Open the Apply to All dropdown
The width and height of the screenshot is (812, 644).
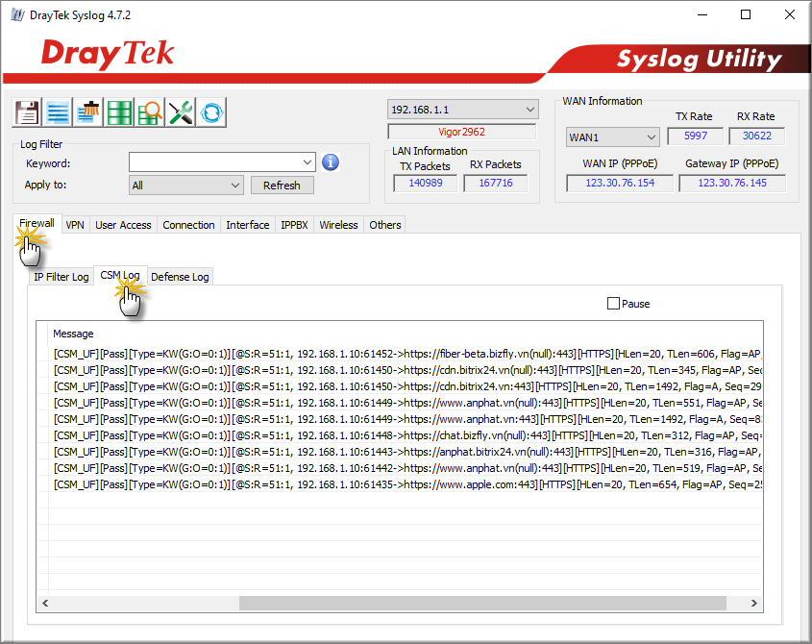(x=185, y=185)
